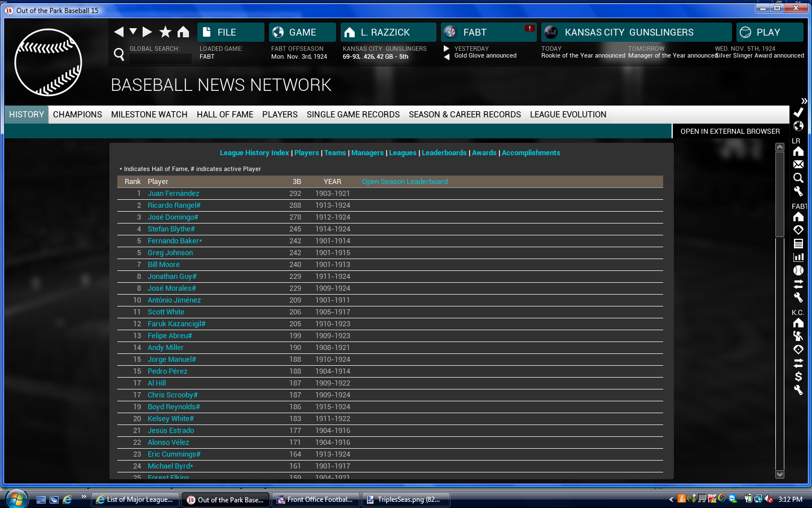812x508 pixels.
Task: Focus the Global Search input field
Action: (160, 58)
